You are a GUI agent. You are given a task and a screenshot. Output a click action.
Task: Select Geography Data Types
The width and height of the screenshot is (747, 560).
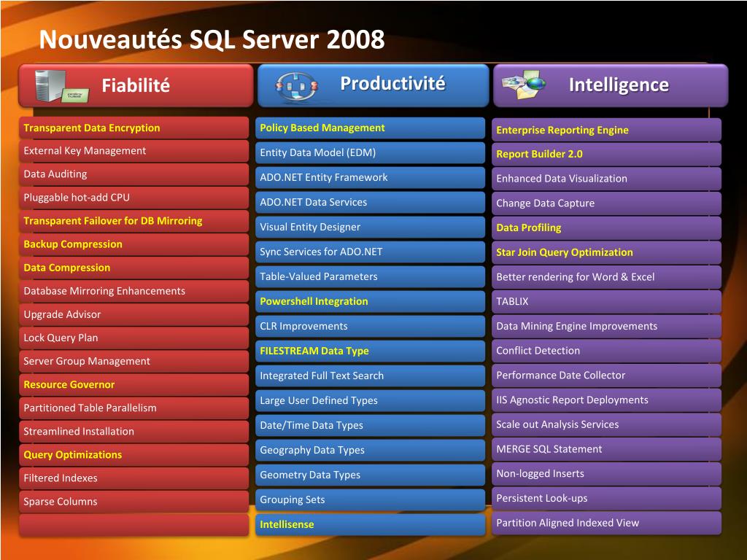point(370,450)
